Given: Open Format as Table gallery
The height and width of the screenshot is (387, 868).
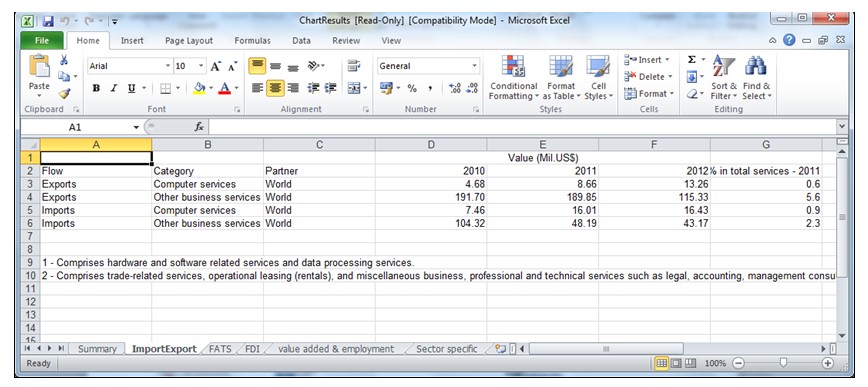Looking at the screenshot, I should coord(561,78).
